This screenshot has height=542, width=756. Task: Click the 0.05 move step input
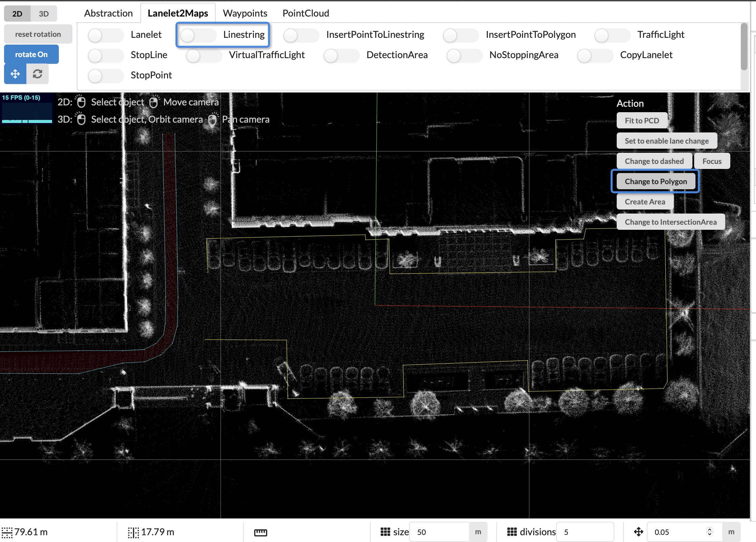(x=684, y=532)
